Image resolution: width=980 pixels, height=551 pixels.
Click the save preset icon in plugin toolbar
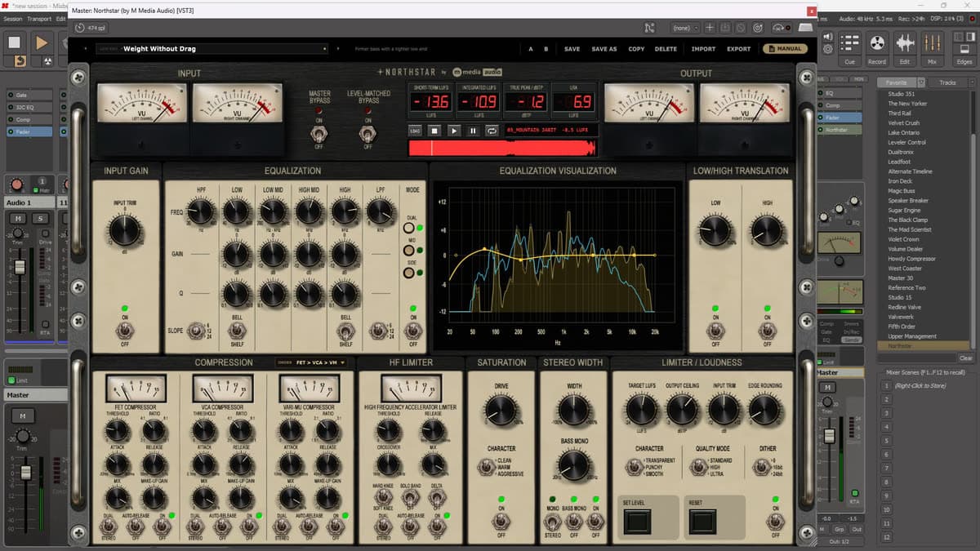pyautogui.click(x=727, y=28)
